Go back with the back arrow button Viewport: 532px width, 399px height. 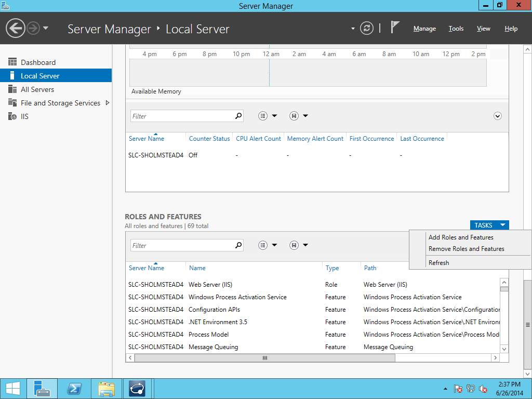[x=15, y=28]
